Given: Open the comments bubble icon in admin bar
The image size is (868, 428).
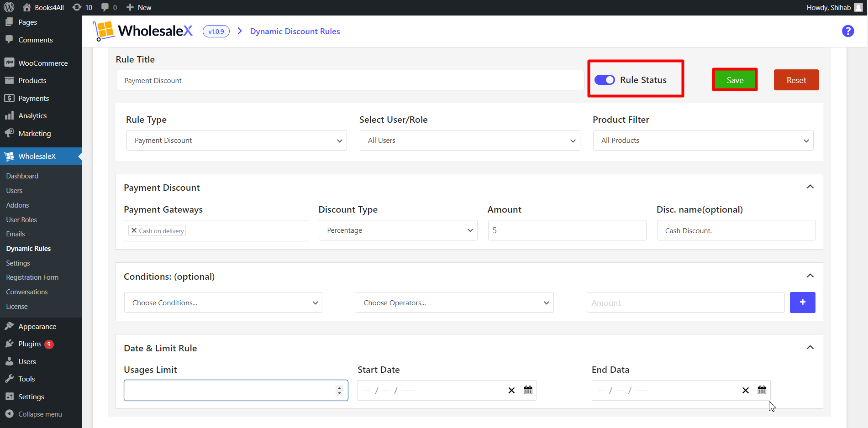Looking at the screenshot, I should (105, 7).
